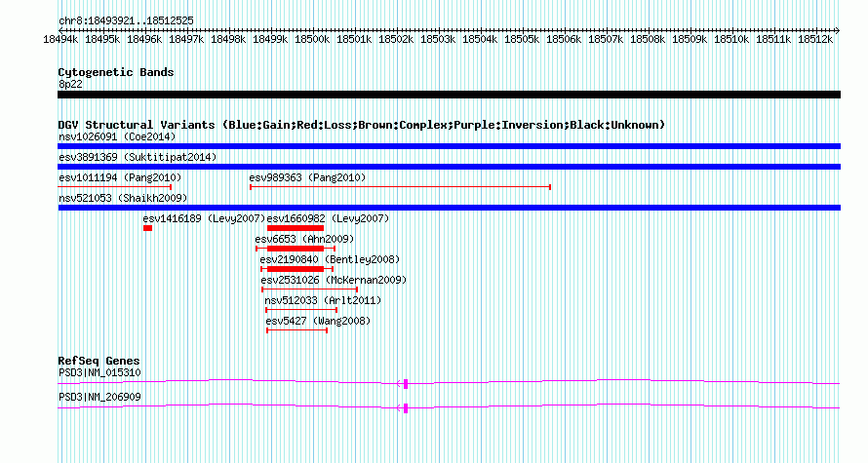Viewport: 868px width, 463px height.
Task: Open the esv2190840 (Bentley2008) label
Action: pyautogui.click(x=330, y=259)
